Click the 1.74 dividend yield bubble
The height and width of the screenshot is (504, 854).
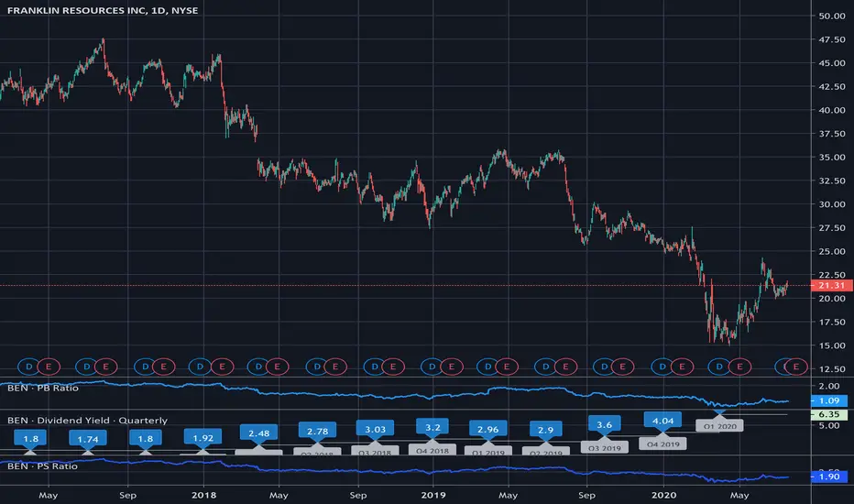coord(88,439)
